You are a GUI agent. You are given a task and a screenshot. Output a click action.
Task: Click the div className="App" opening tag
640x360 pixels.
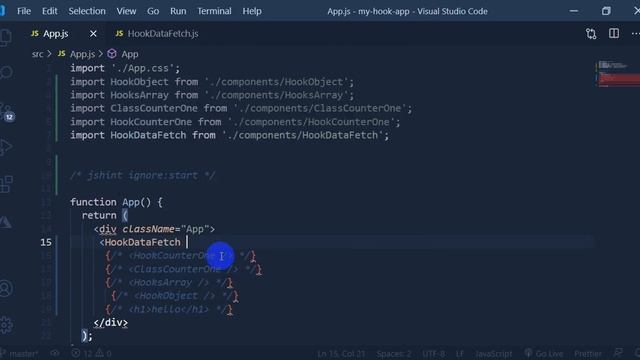click(x=154, y=229)
